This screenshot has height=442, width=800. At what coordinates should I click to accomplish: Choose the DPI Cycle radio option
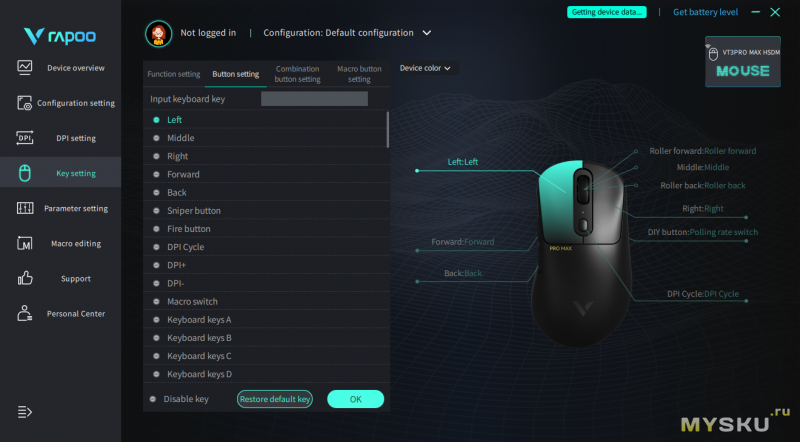[x=156, y=247]
